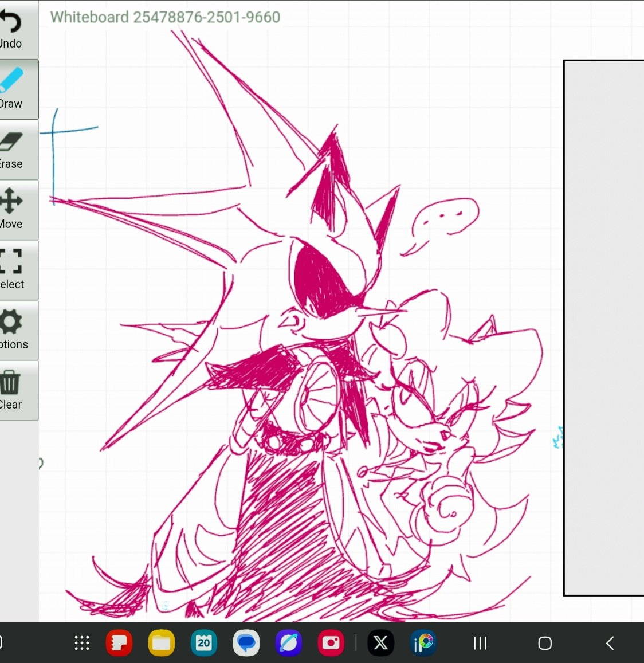Tap the home navigation button

pyautogui.click(x=545, y=643)
